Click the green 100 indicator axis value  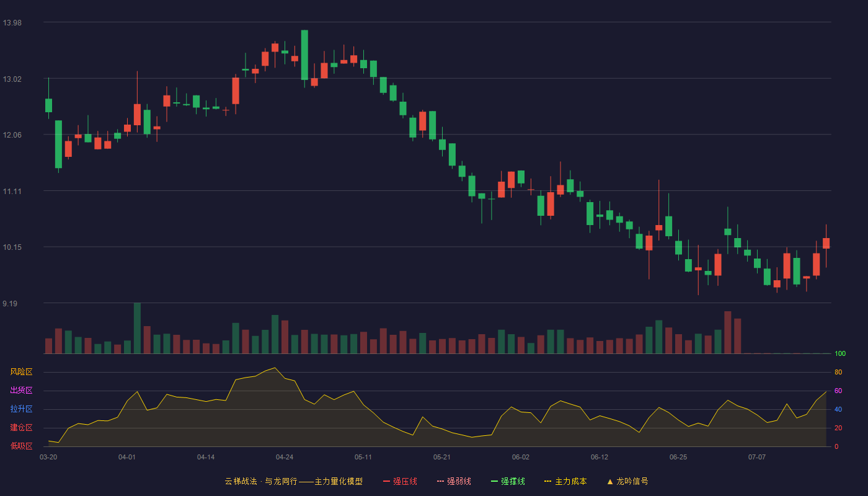(840, 354)
